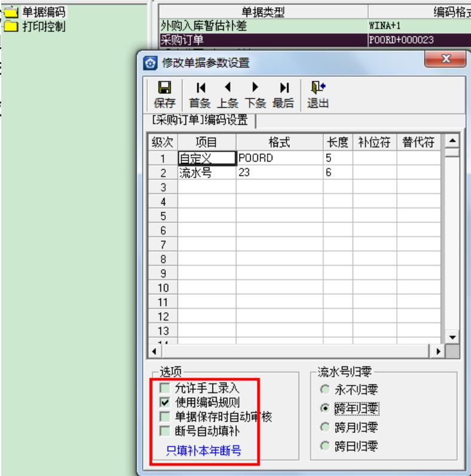Screen dimensions: 471x476
Task: Select row header number 3 in grid
Action: pos(163,187)
